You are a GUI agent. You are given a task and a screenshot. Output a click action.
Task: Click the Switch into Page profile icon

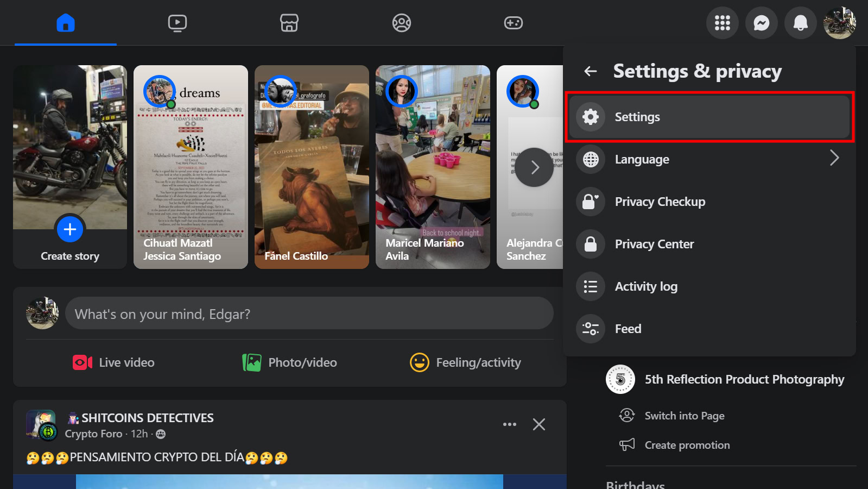point(627,416)
